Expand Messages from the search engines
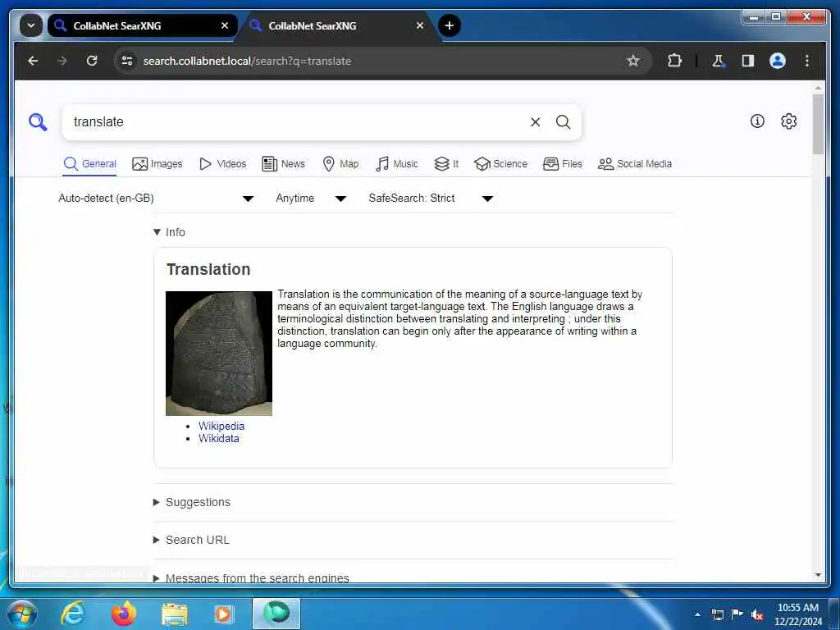 (x=251, y=577)
